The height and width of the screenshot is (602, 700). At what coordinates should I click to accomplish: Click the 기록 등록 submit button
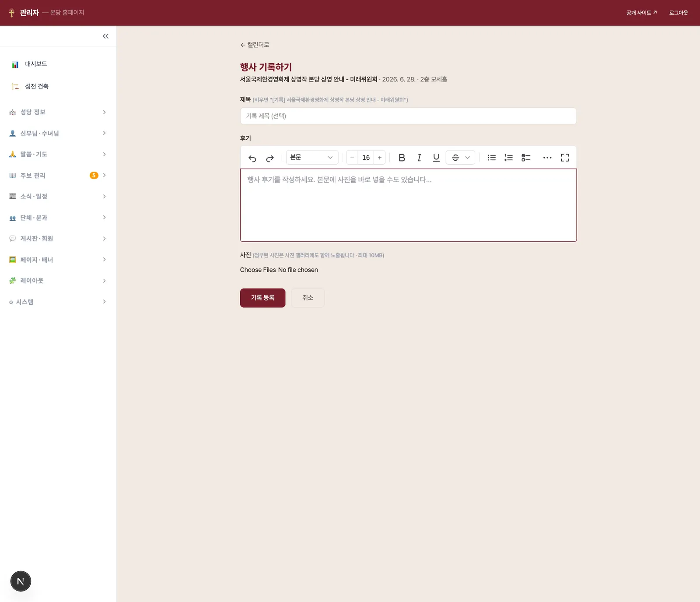coord(262,298)
